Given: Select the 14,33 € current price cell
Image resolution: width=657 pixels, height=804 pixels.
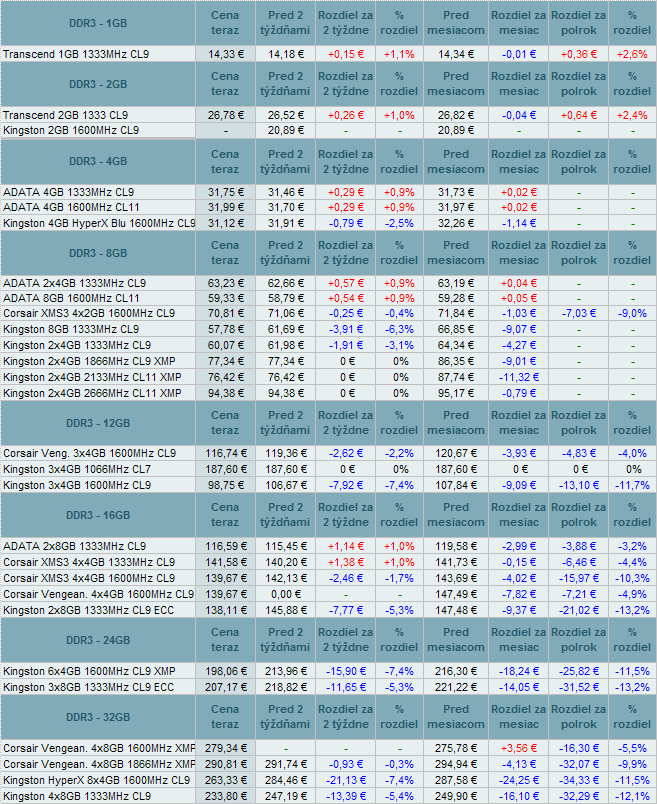Looking at the screenshot, I should [x=226, y=54].
